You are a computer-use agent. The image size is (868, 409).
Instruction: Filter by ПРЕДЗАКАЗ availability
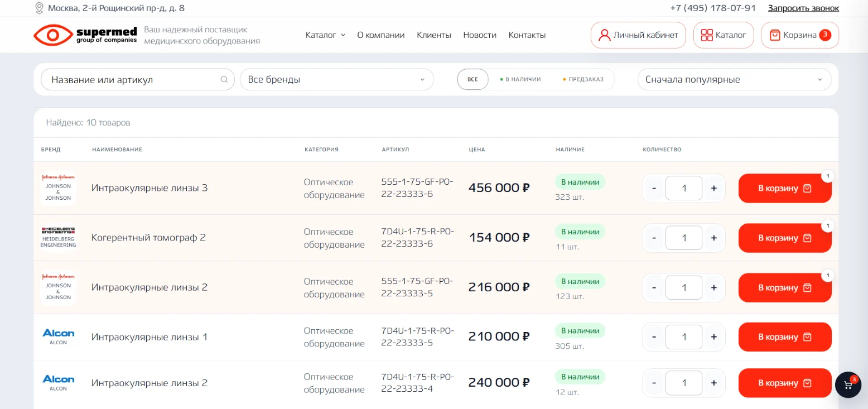coord(584,79)
